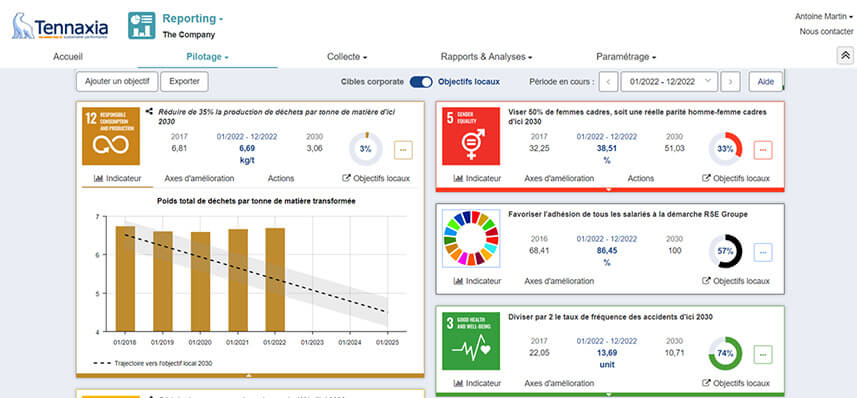Click the 01/2022 bar in waste chart

275,280
